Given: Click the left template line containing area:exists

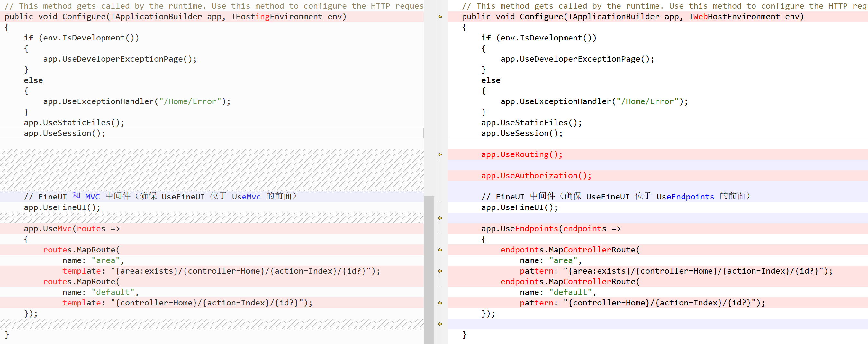Looking at the screenshot, I should click(221, 271).
